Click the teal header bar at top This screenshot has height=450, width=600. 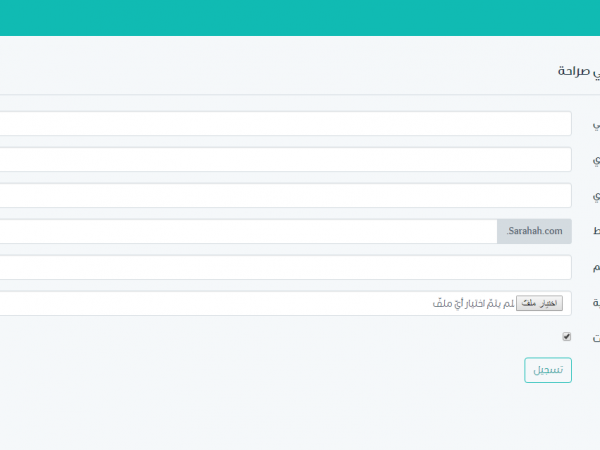click(300, 18)
